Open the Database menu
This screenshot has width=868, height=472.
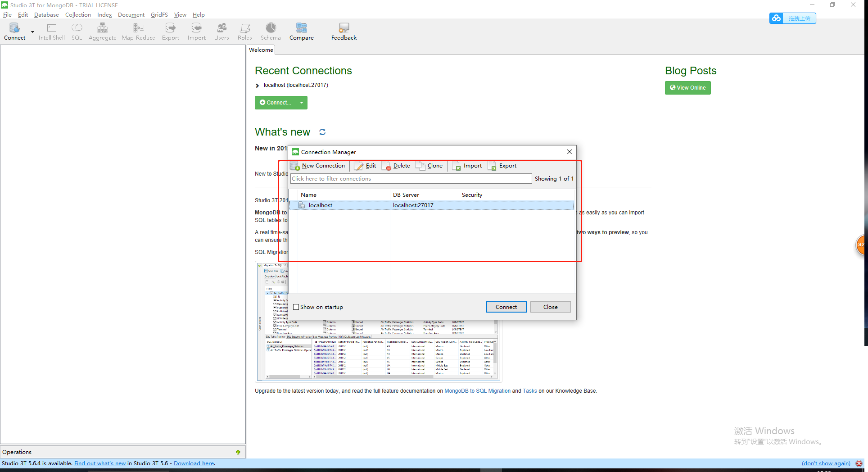46,14
